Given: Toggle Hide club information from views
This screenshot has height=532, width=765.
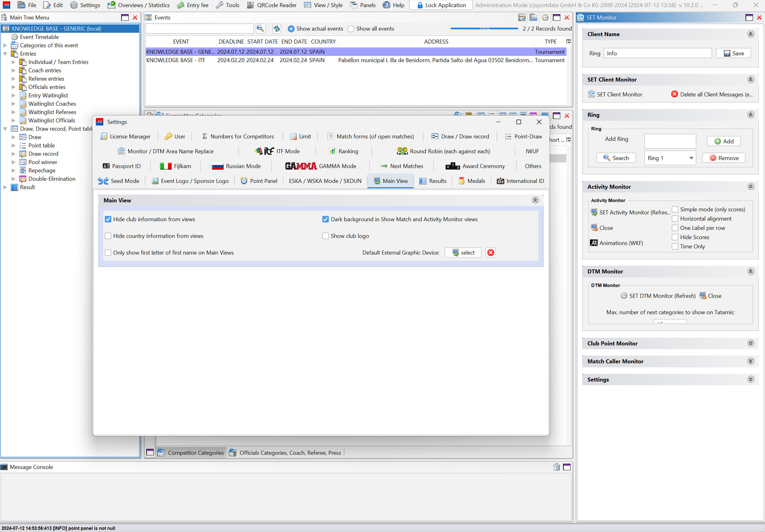Looking at the screenshot, I should pos(108,219).
